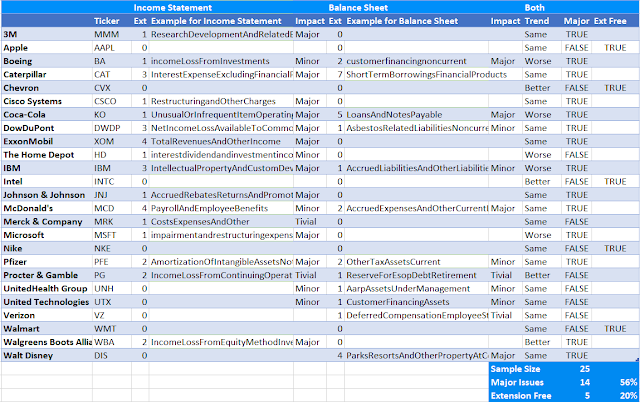Select the Major Issues summary label
Image resolution: width=640 pixels, height=402 pixels.
517,382
